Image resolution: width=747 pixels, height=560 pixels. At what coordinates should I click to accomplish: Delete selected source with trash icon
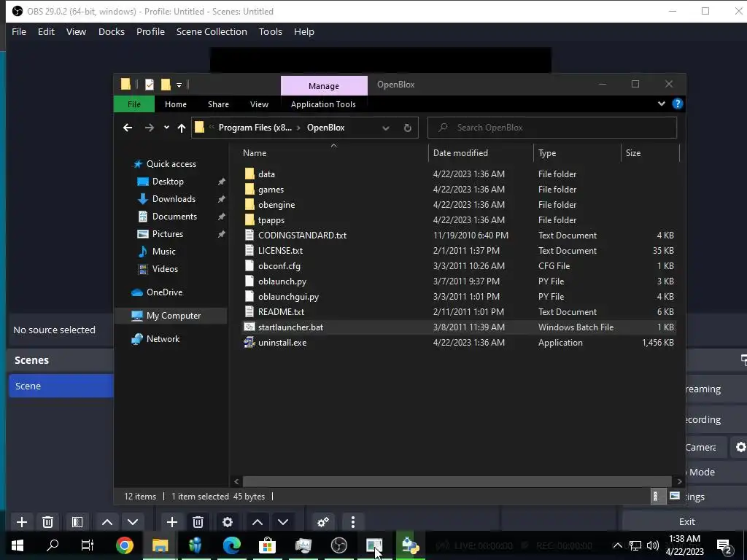point(198,522)
